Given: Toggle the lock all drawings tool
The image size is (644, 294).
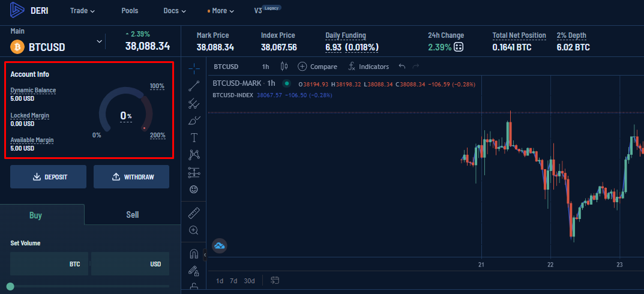Looking at the screenshot, I should pos(194,287).
